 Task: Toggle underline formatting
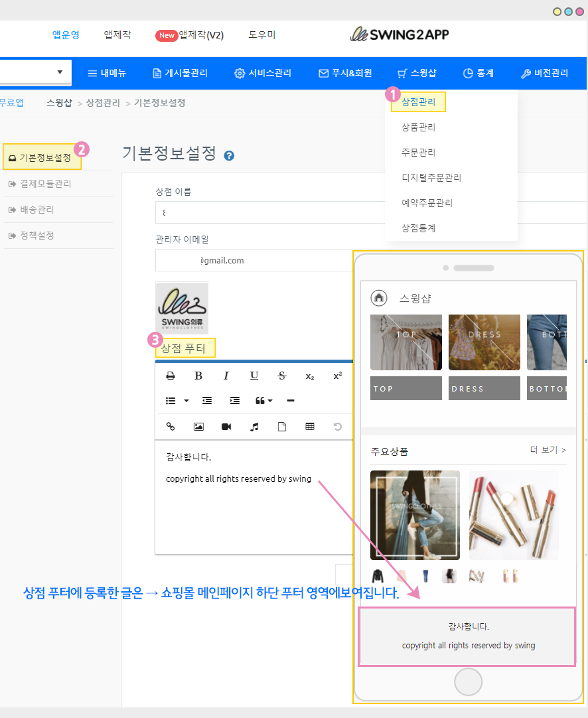254,376
